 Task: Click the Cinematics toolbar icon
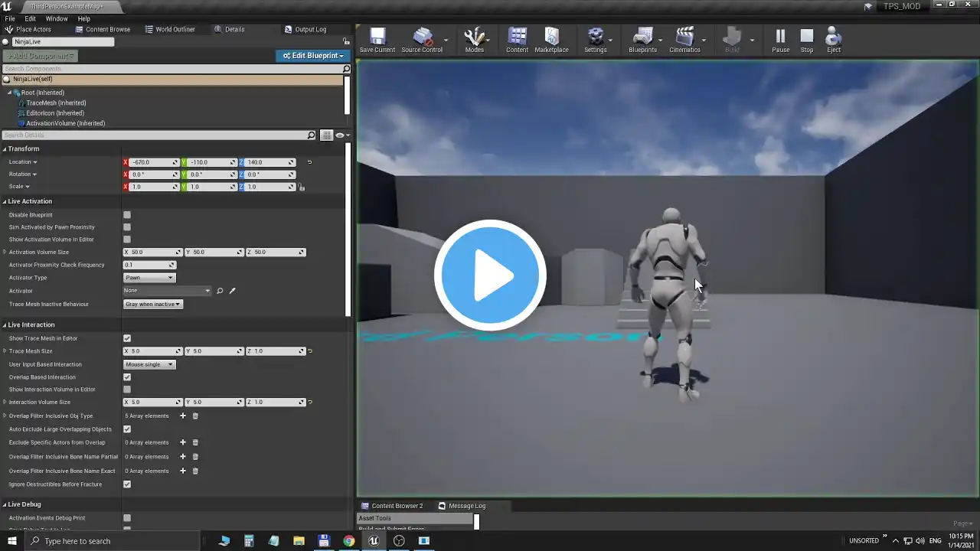(x=684, y=41)
